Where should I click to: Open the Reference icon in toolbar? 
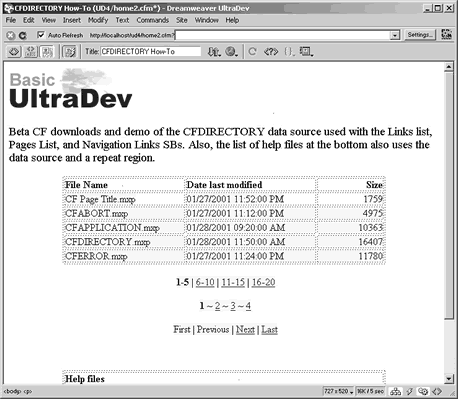pos(271,52)
